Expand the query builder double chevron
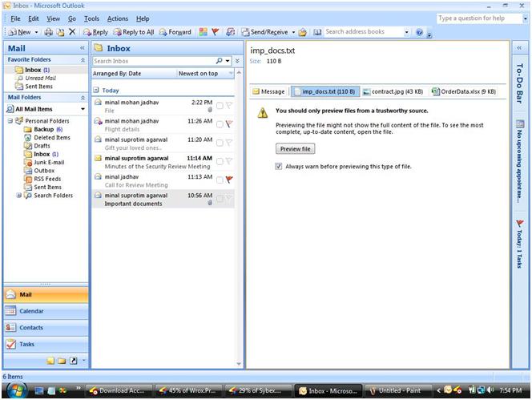This screenshot has height=400, width=532. point(237,61)
